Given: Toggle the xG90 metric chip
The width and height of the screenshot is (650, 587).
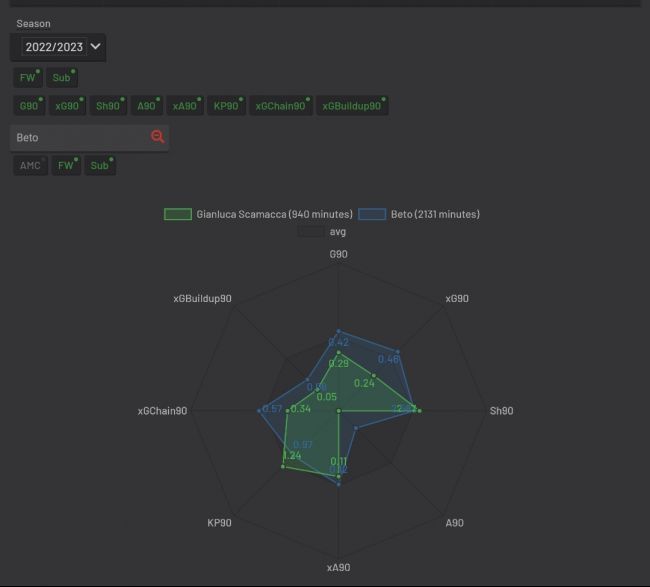Looking at the screenshot, I should (x=67, y=106).
